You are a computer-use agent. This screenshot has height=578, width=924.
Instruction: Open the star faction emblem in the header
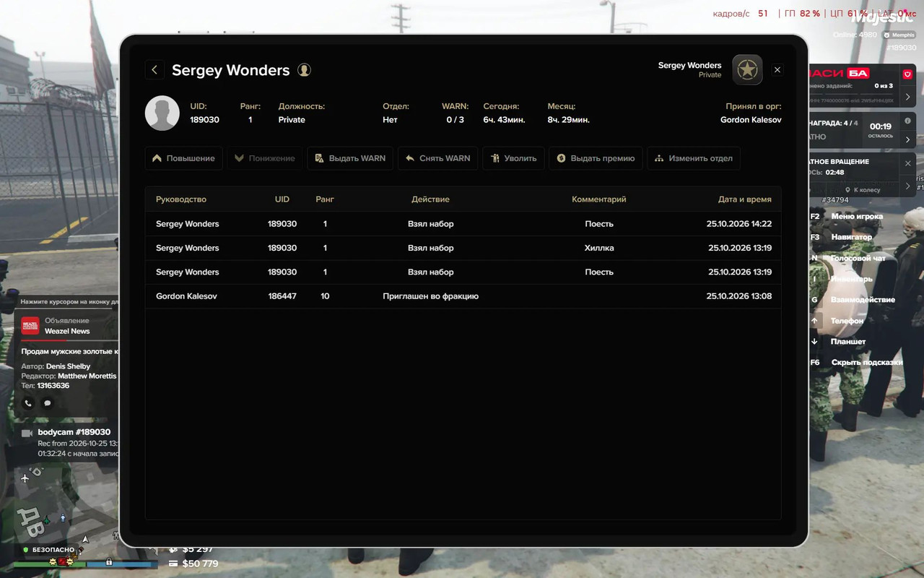click(747, 70)
